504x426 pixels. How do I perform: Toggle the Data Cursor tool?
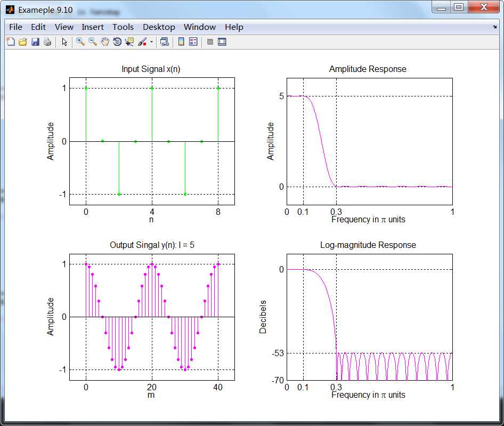129,42
